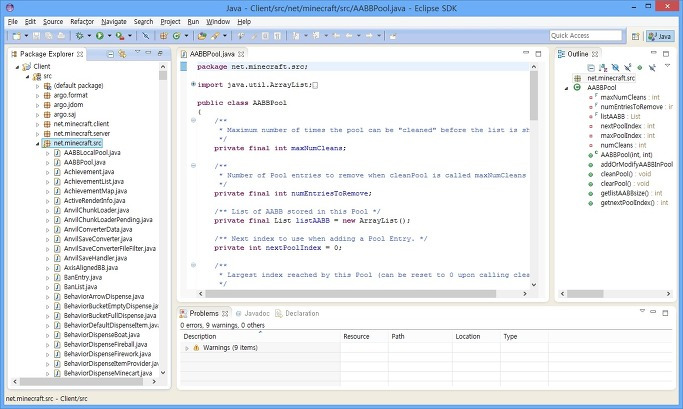Toggle Hide Fields in Outline toolbar

point(615,68)
